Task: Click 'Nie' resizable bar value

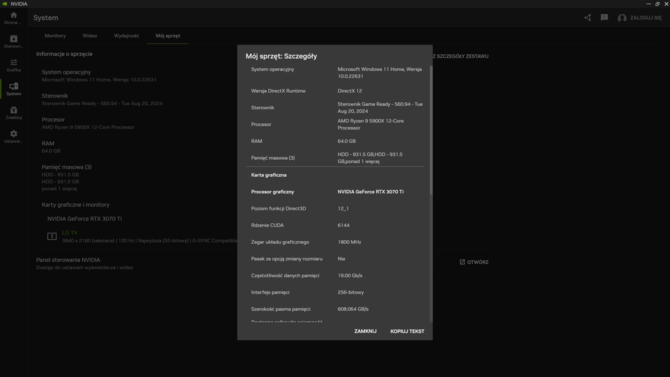Action: tap(341, 259)
